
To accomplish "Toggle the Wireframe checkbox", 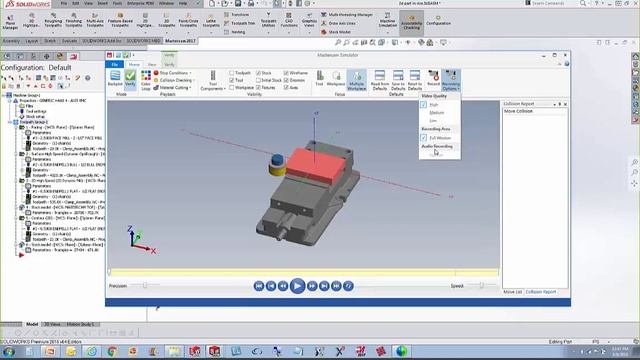I will pyautogui.click(x=286, y=73).
